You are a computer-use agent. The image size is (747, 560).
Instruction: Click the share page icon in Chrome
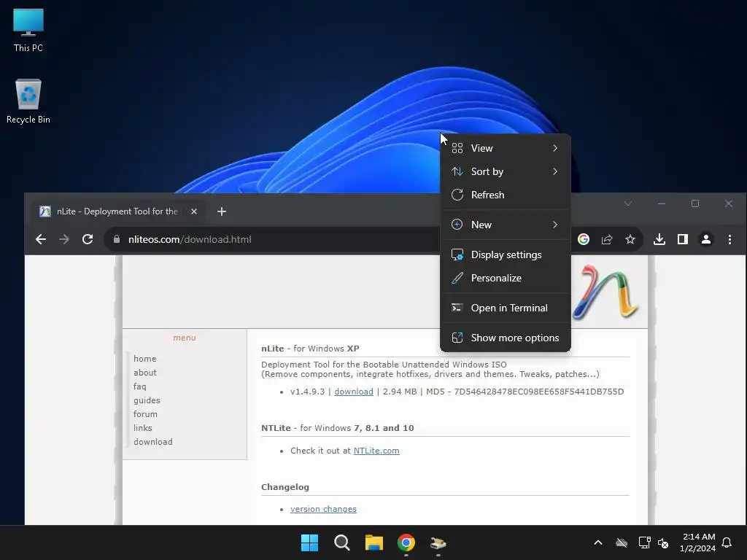coord(607,239)
